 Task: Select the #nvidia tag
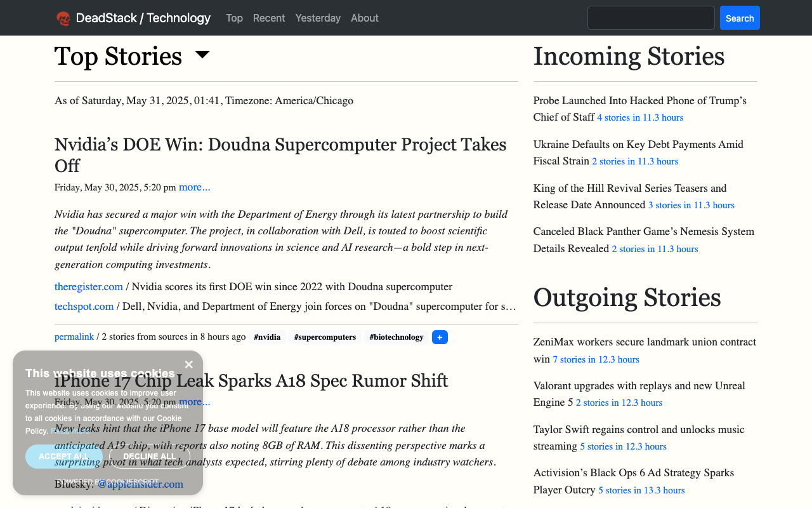tap(267, 337)
